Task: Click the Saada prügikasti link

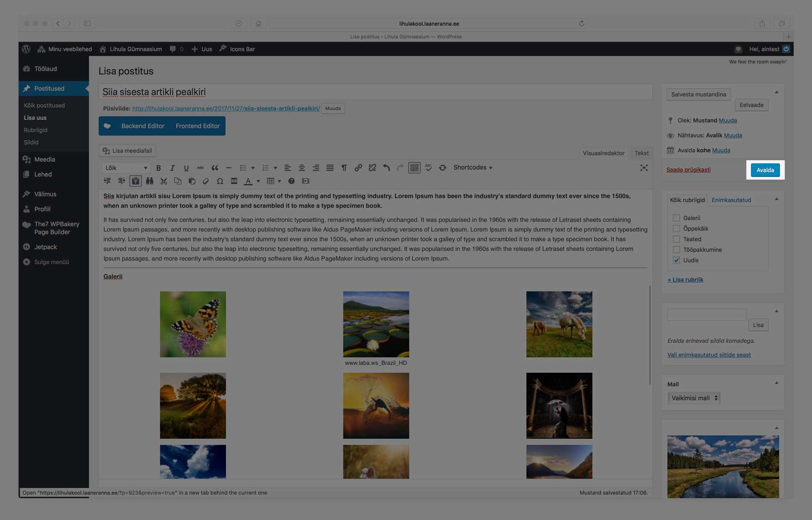Action: pyautogui.click(x=688, y=170)
